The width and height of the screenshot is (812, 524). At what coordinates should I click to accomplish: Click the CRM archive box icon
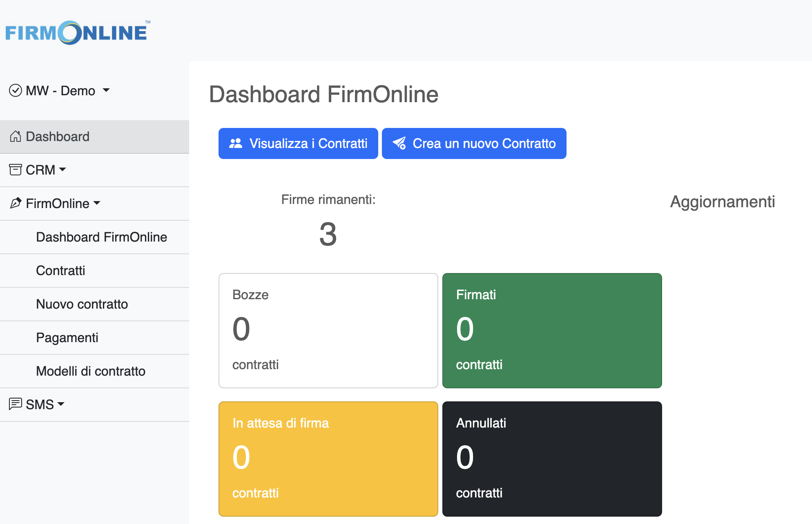click(16, 170)
